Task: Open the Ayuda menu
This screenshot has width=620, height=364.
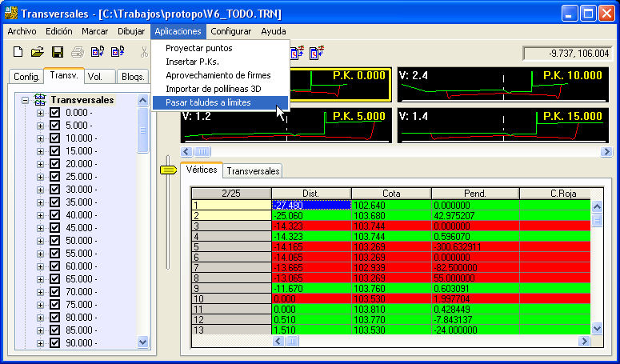Action: (x=274, y=31)
